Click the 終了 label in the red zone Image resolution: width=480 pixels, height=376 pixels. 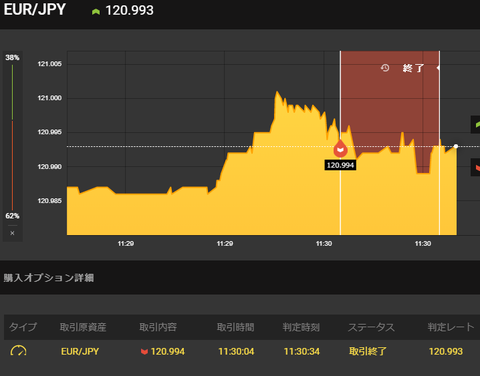(413, 68)
